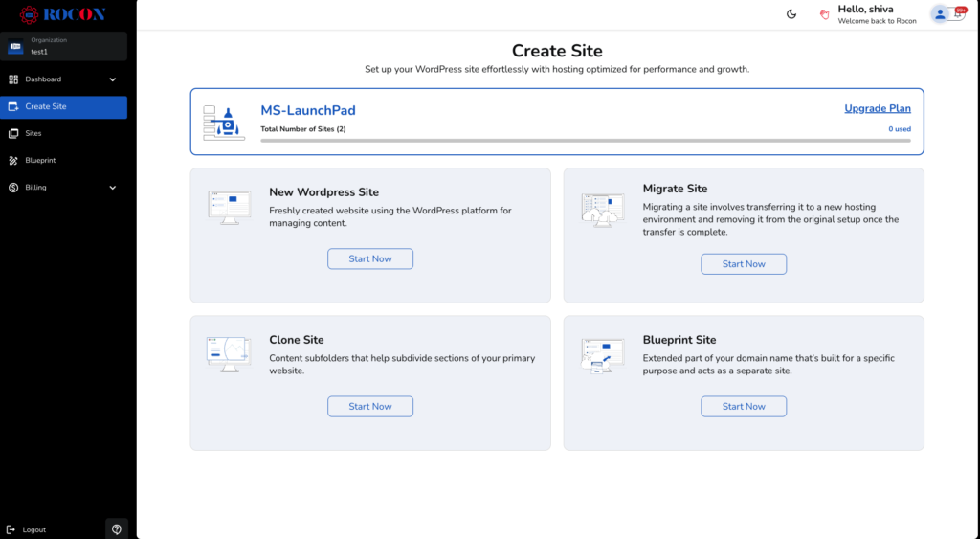Start Now under New Wordpress Site
Screen dimensions: 980x539
pyautogui.click(x=370, y=259)
